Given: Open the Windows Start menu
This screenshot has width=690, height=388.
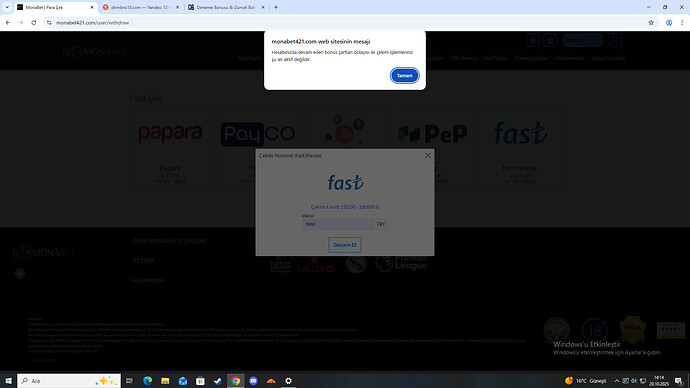Looking at the screenshot, I should coord(8,381).
